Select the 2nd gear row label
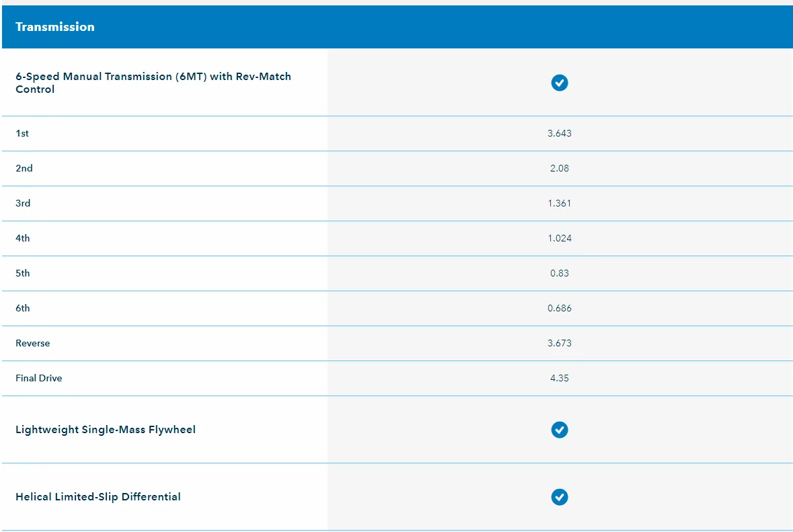Screen dimensions: 793x532 24,169
